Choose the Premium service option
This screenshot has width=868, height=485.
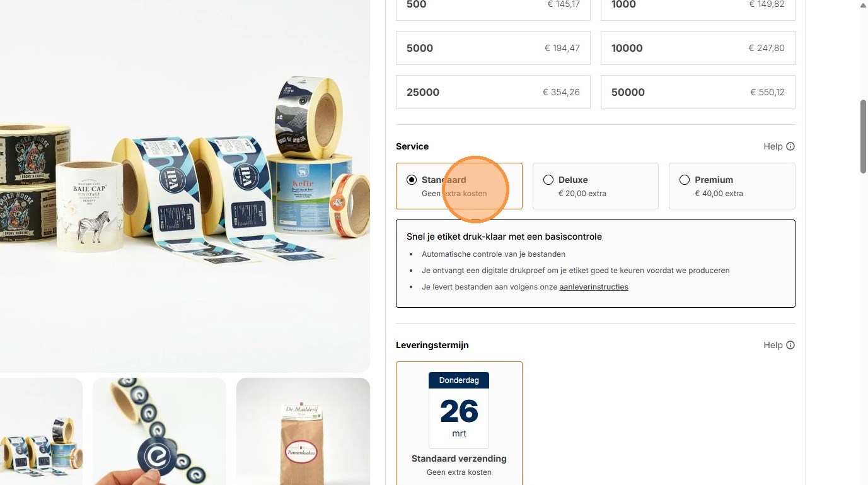coord(732,186)
